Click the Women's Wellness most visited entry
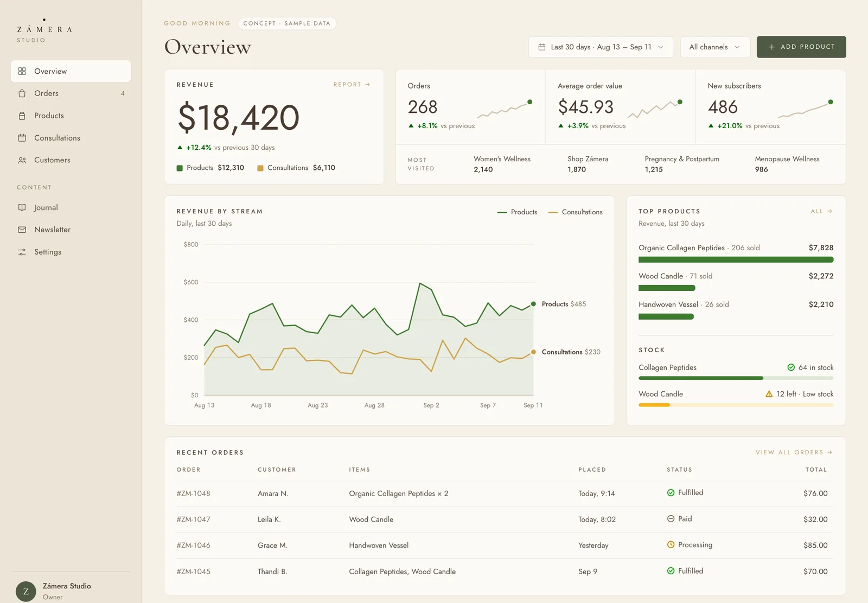Screen dimensions: 868x603 [x=502, y=164]
